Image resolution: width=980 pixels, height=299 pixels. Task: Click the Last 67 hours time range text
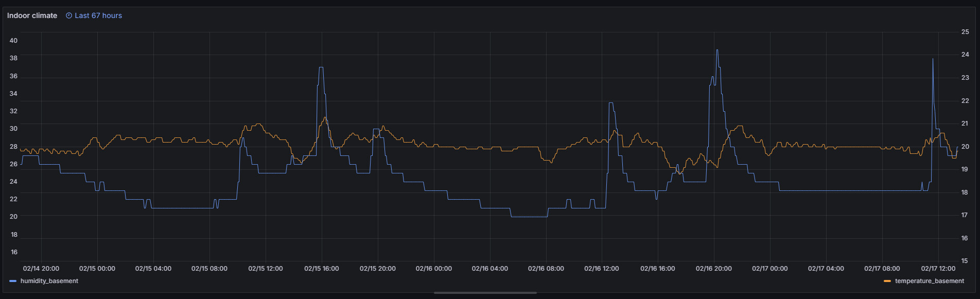coord(98,15)
